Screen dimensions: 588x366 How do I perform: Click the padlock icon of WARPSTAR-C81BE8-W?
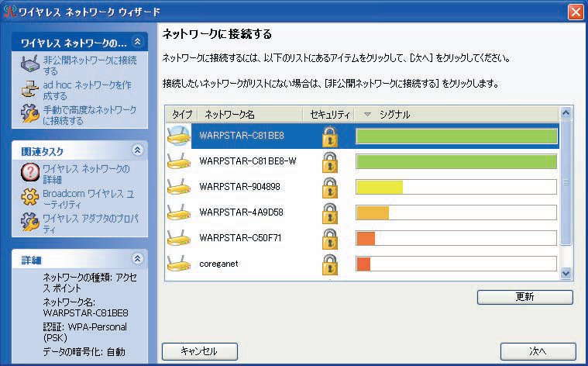[330, 162]
